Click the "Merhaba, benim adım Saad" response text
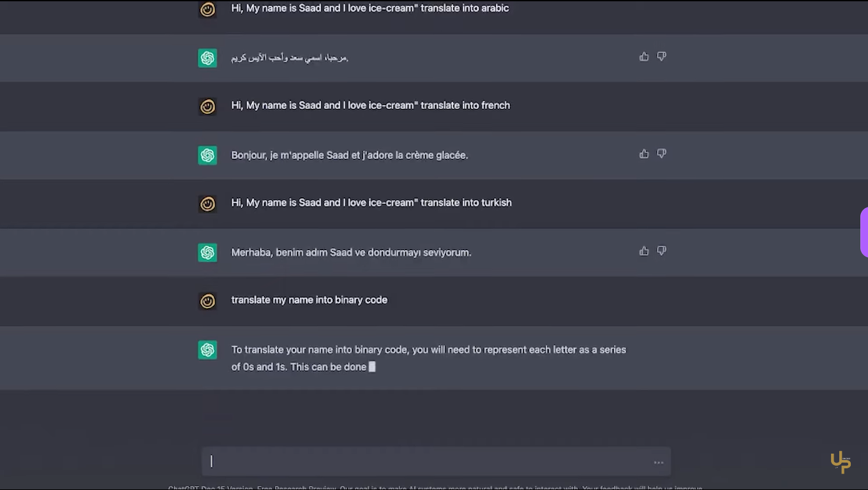This screenshot has height=490, width=868. click(351, 253)
